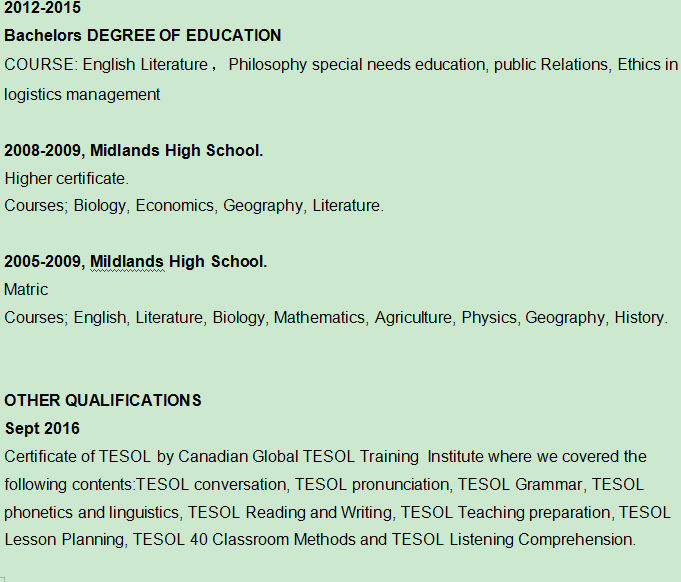Viewport: 681px width, 582px height.
Task: Click the misspelled word "Mildlands"
Action: [x=127, y=262]
